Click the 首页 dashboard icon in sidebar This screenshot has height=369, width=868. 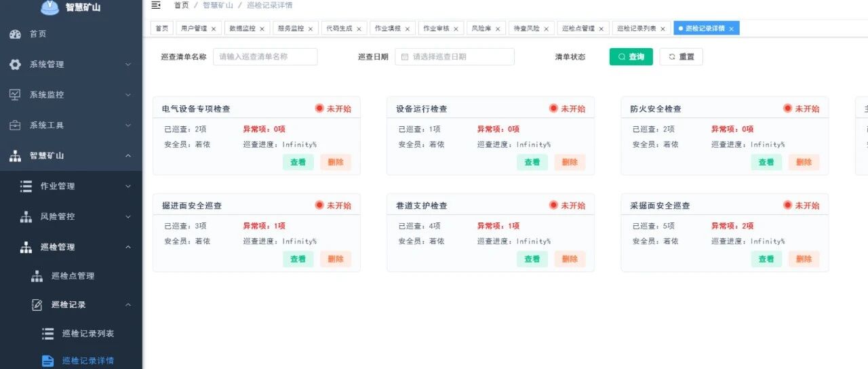coord(15,34)
